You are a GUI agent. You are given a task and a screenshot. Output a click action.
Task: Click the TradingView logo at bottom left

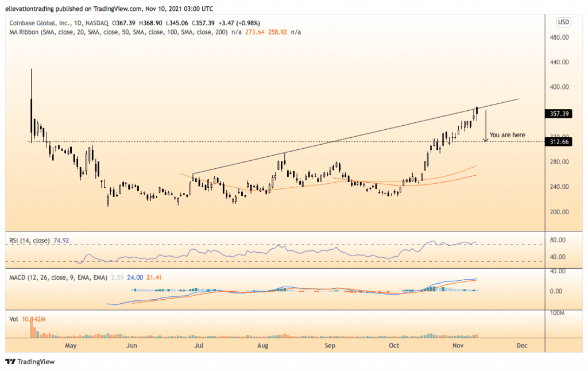coord(30,362)
